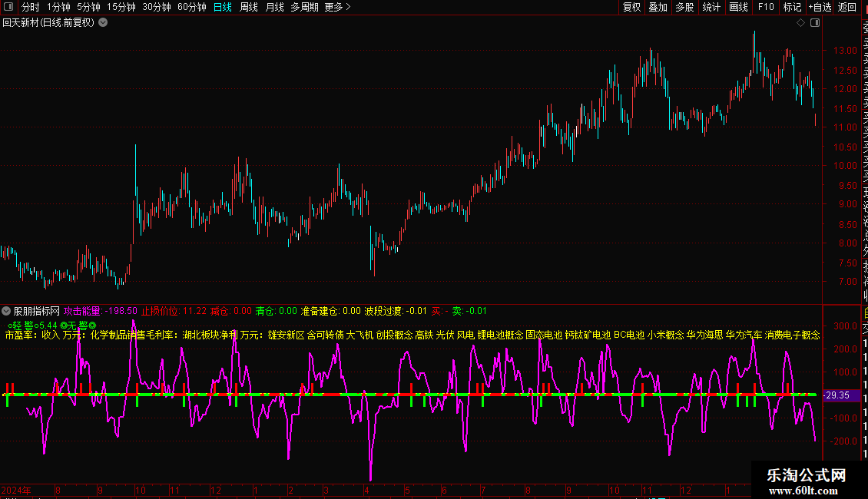The height and width of the screenshot is (499, 868).
Task: Click the -29.35 indicator value label
Action: click(x=837, y=395)
